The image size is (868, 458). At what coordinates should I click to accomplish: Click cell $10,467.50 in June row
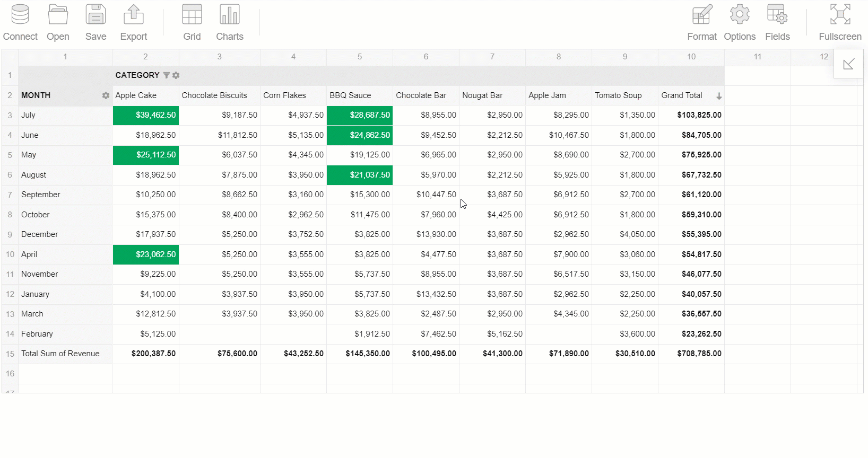(559, 135)
